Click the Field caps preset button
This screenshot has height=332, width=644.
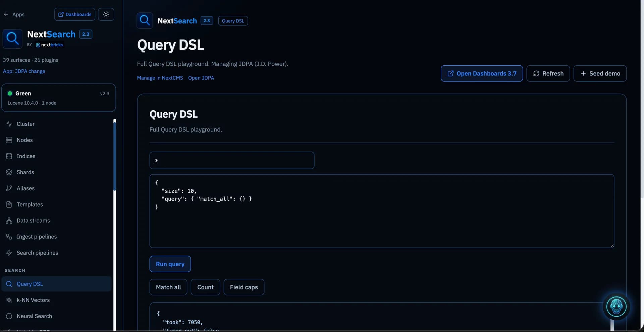coord(244,287)
